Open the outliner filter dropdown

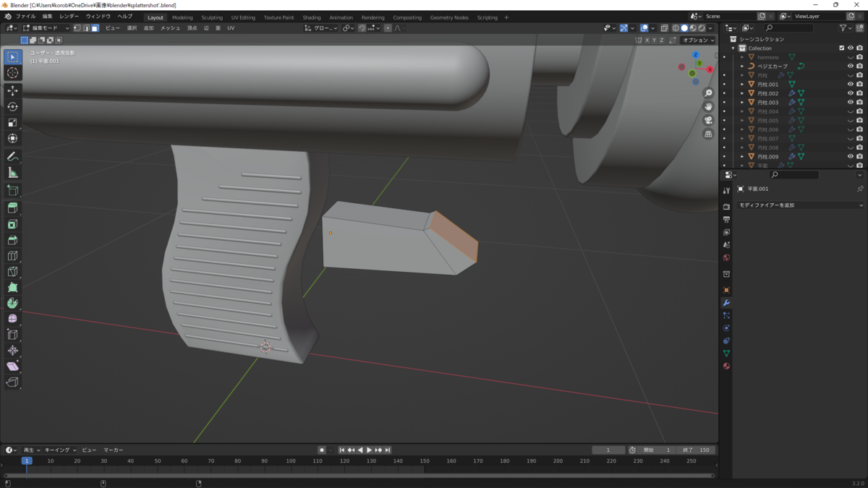(846, 28)
